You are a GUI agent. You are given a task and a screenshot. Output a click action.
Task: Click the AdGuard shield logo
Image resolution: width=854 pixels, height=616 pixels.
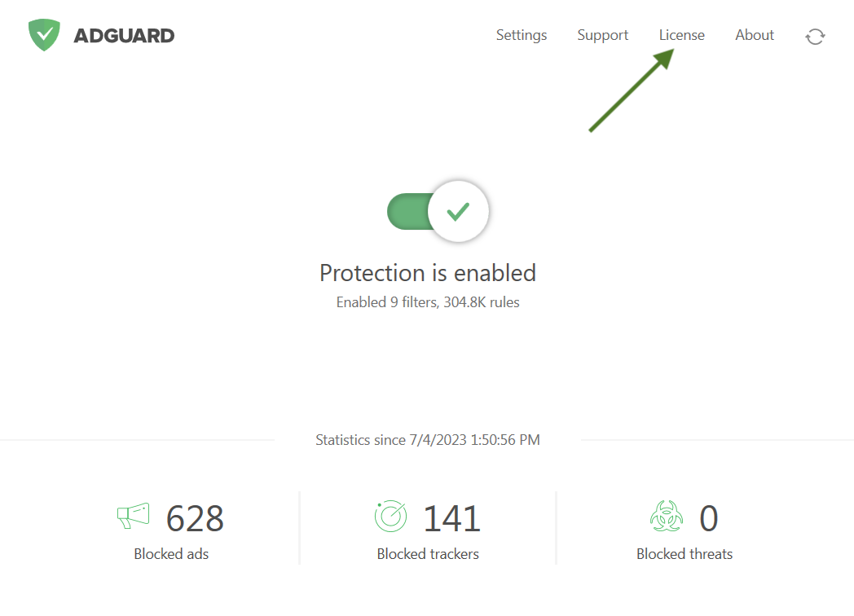click(x=44, y=35)
